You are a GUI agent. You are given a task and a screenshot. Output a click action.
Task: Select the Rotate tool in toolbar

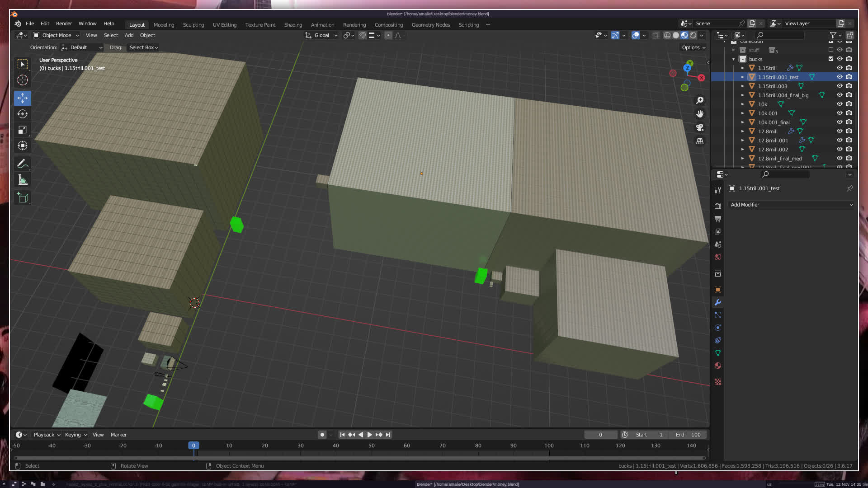tap(23, 114)
